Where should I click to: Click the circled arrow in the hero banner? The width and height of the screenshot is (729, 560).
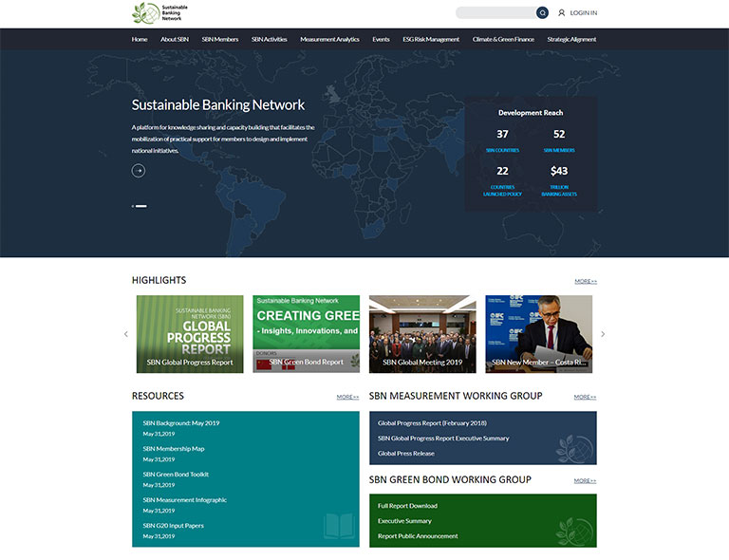tap(139, 171)
